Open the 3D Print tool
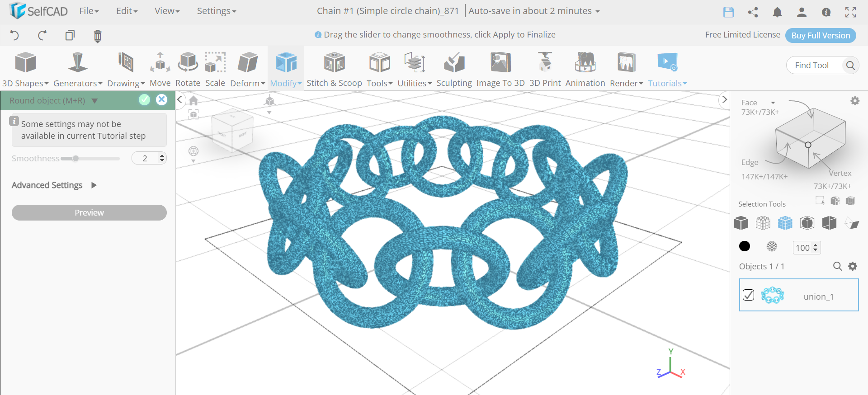The width and height of the screenshot is (868, 395). (x=545, y=70)
